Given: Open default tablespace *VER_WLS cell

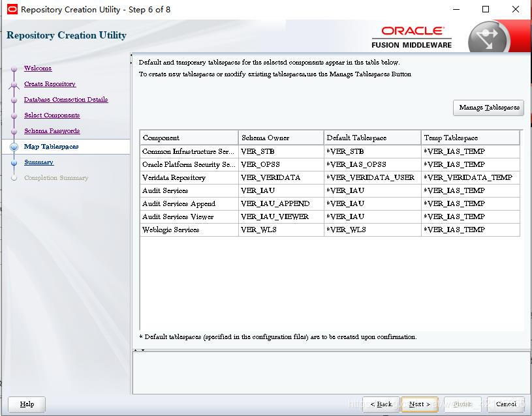Looking at the screenshot, I should point(372,230).
